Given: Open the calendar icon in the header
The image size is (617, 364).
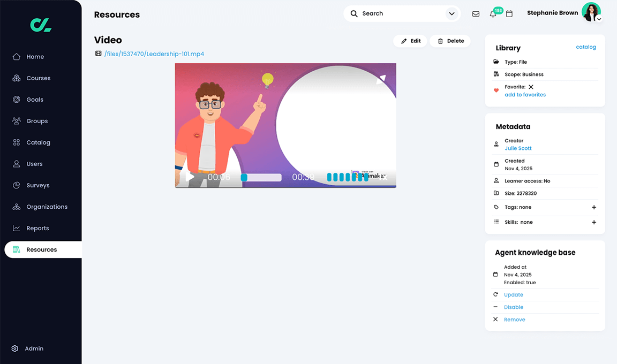Looking at the screenshot, I should pyautogui.click(x=509, y=13).
